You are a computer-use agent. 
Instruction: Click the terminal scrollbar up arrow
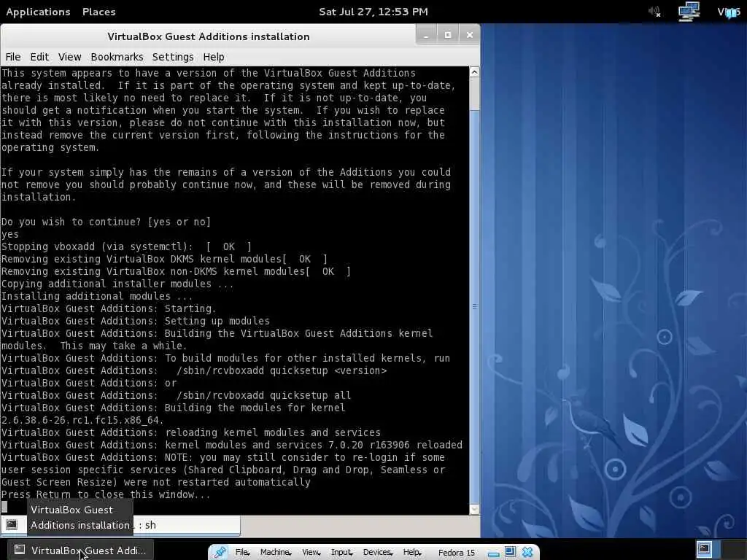[474, 72]
